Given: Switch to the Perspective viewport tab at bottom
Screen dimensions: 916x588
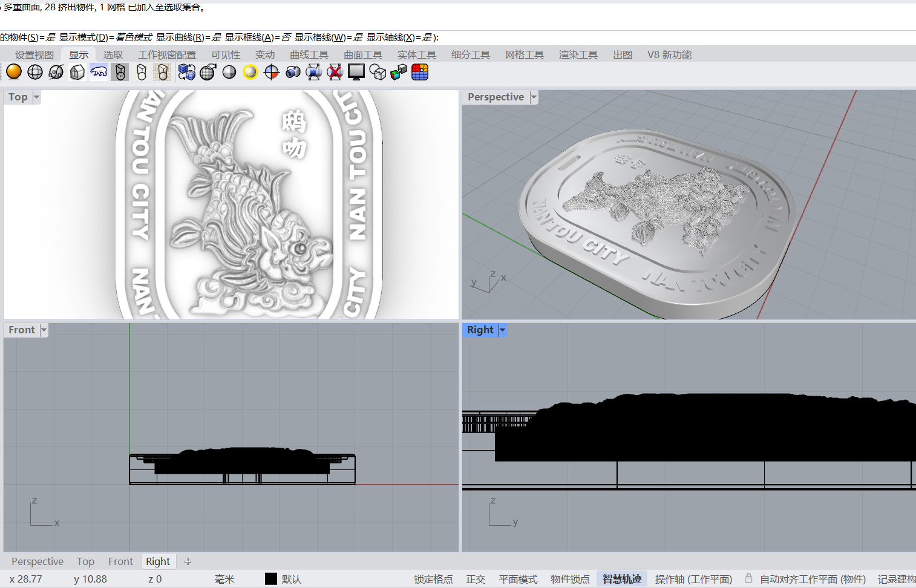Looking at the screenshot, I should click(x=38, y=561).
